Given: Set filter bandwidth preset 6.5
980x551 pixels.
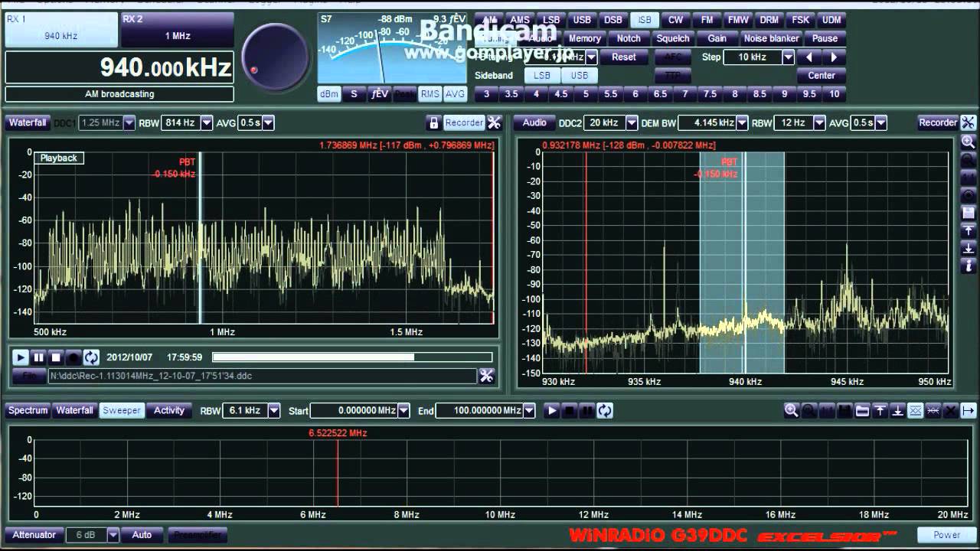Looking at the screenshot, I should pyautogui.click(x=660, y=93).
